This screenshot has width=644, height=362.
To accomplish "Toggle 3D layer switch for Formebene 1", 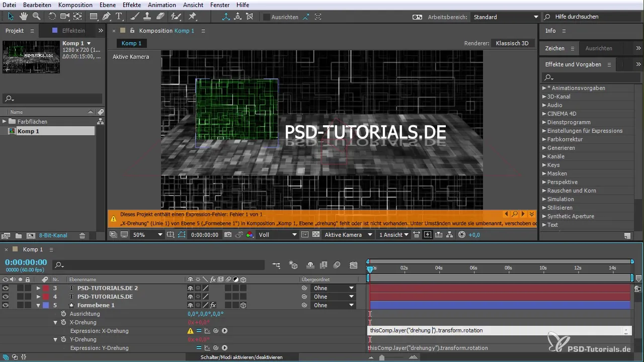I will click(x=244, y=305).
